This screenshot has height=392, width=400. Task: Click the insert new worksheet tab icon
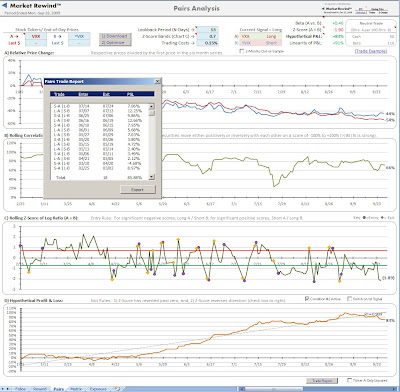[117, 389]
